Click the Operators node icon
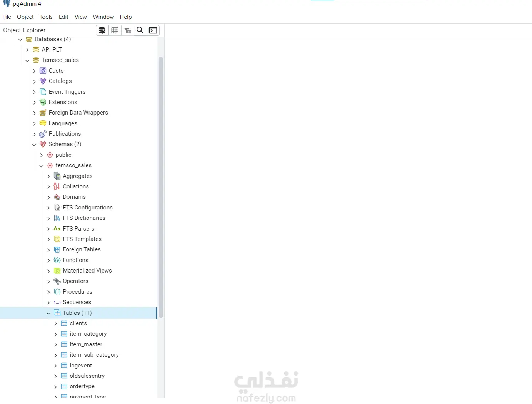This screenshot has height=404, width=532. coord(57,281)
